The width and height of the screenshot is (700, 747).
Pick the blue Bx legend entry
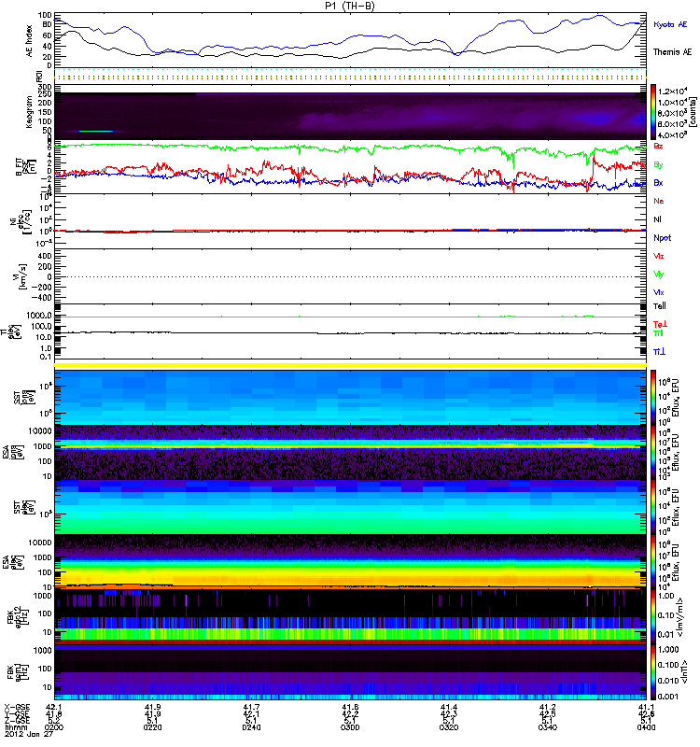click(x=659, y=183)
